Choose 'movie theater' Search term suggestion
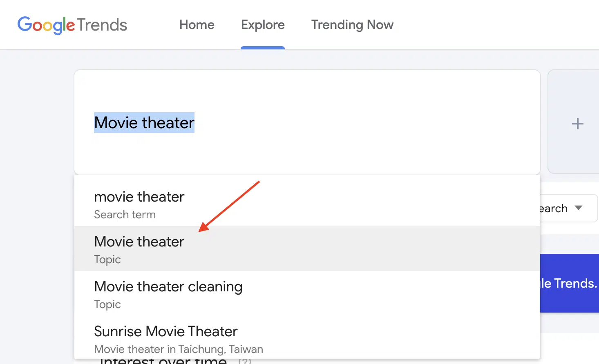Image resolution: width=599 pixels, height=364 pixels. [307, 204]
